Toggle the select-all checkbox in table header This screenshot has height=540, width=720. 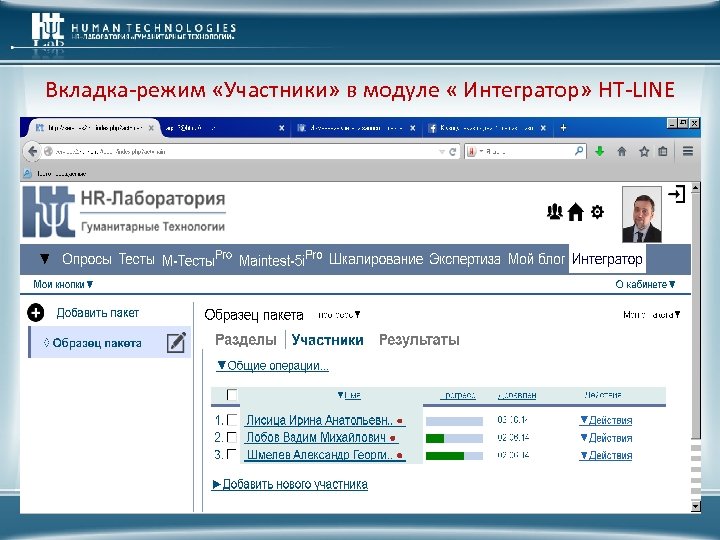coord(232,394)
